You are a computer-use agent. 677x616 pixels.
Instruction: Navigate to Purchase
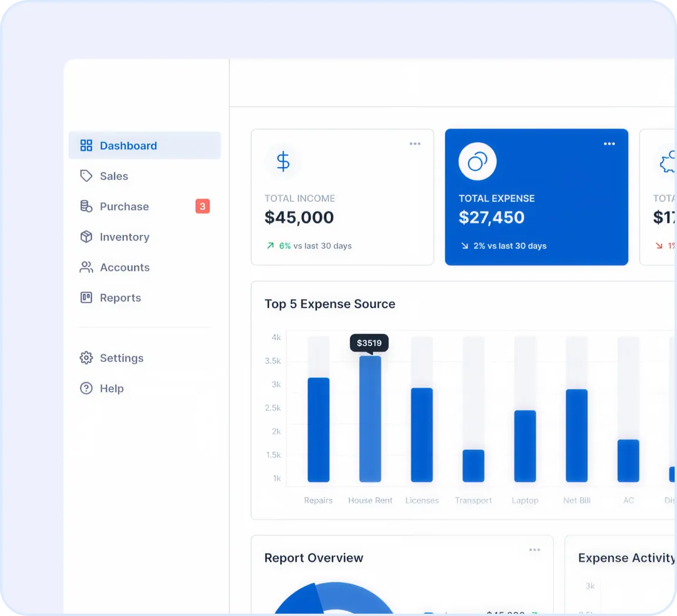(145, 206)
